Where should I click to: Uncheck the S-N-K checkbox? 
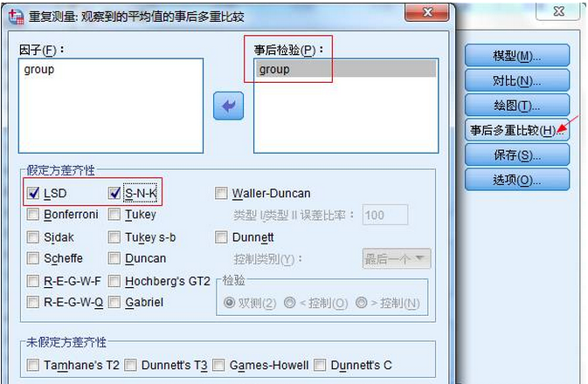(x=115, y=193)
